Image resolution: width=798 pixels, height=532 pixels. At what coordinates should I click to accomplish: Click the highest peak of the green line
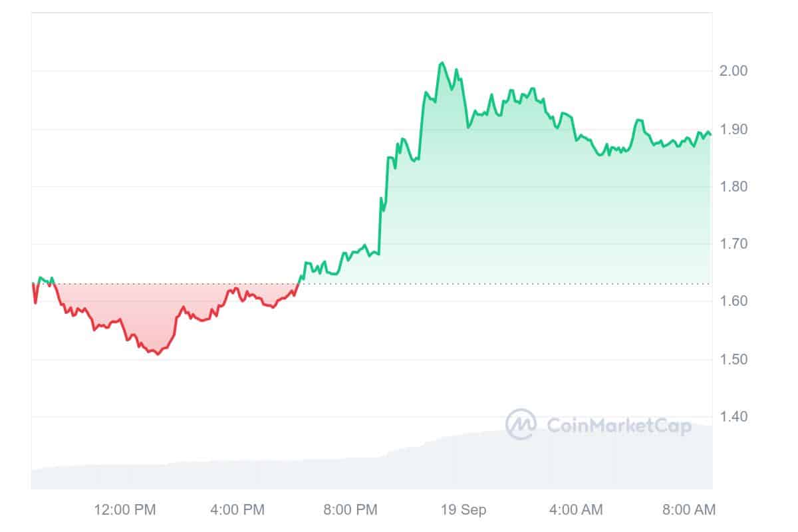click(x=442, y=63)
